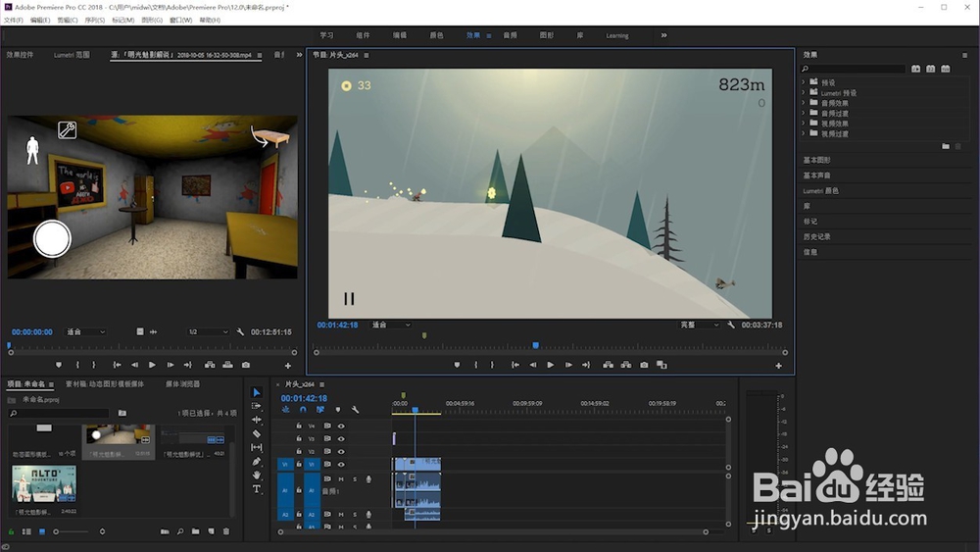Go to Out point in Program monitor
This screenshot has height=552, width=980.
586,365
